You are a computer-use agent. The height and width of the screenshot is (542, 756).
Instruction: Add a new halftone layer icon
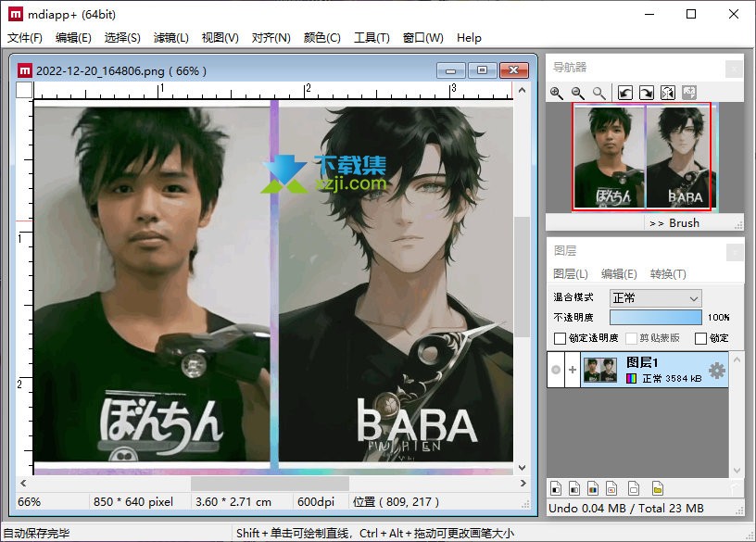(x=611, y=488)
